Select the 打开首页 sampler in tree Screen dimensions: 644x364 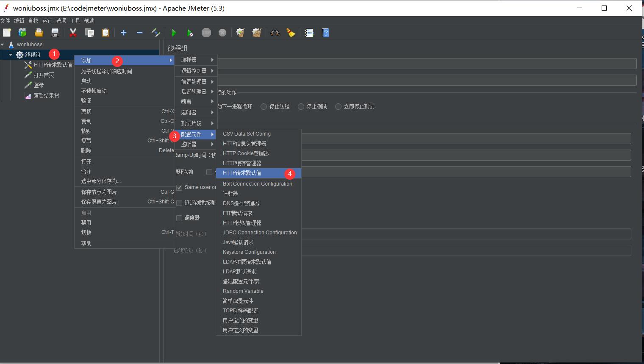point(44,75)
